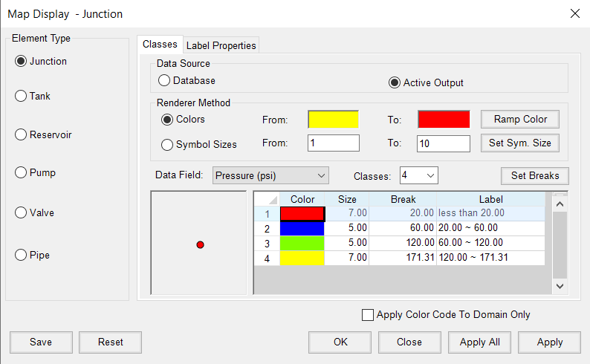Click break value 120.00 cell
590x364 pixels.
click(403, 243)
